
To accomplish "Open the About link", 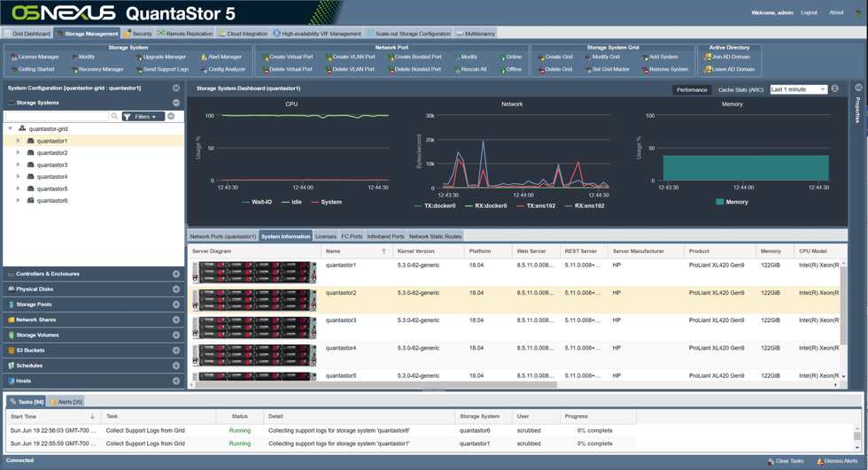I will (836, 12).
